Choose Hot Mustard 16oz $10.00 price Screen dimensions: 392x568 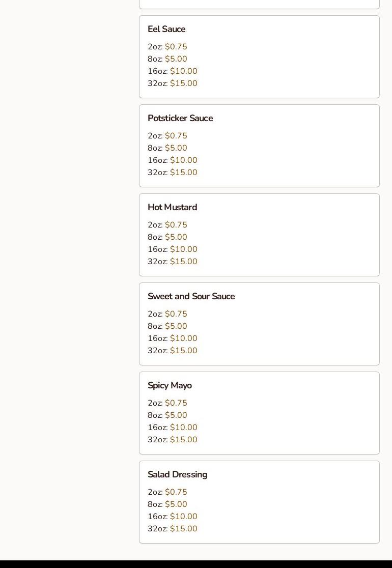click(183, 249)
